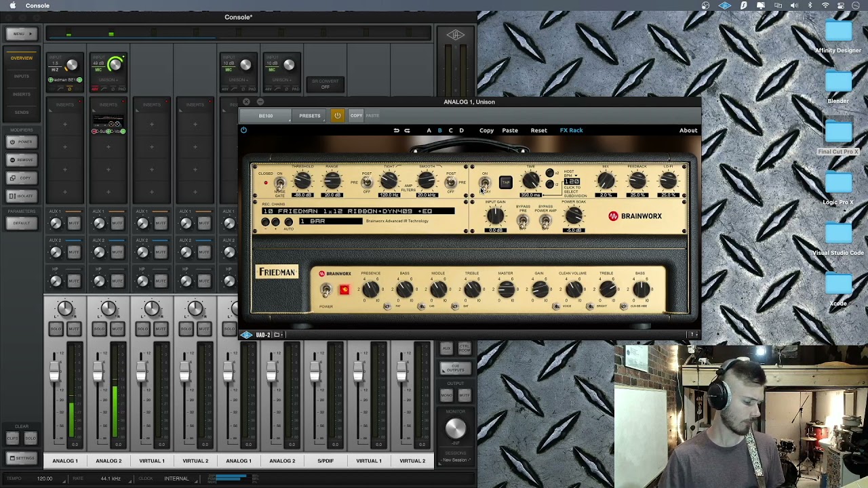
Task: Click the Friedman logo badge
Action: pyautogui.click(x=277, y=272)
